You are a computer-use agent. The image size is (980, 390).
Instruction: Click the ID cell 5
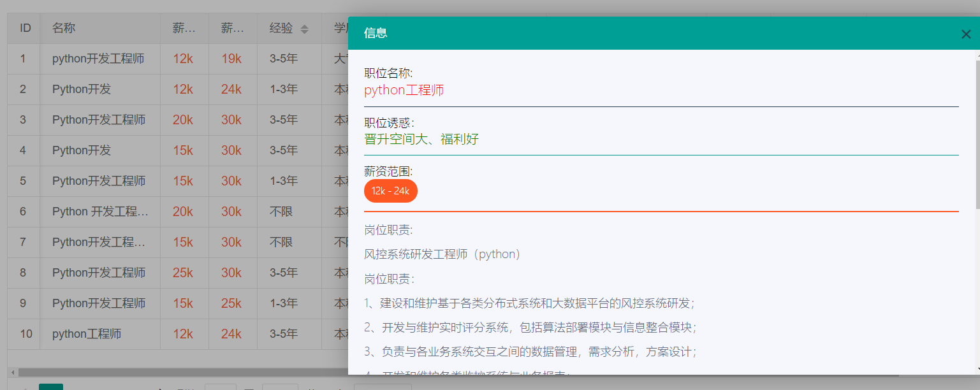pos(23,181)
